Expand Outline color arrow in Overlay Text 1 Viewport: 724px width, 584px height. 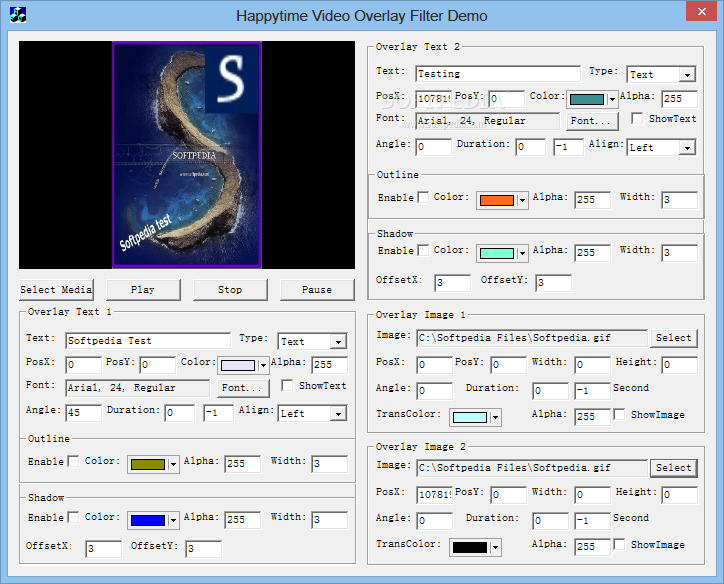tap(173, 464)
